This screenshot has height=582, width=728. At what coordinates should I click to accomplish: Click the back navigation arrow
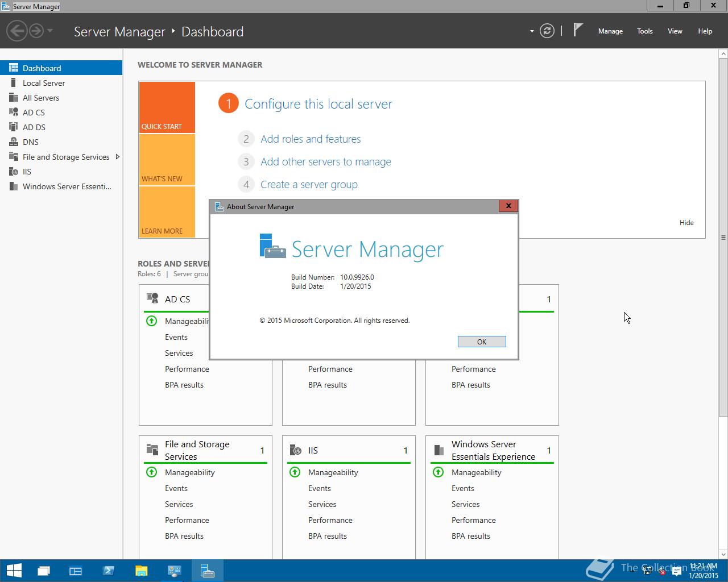coord(18,31)
